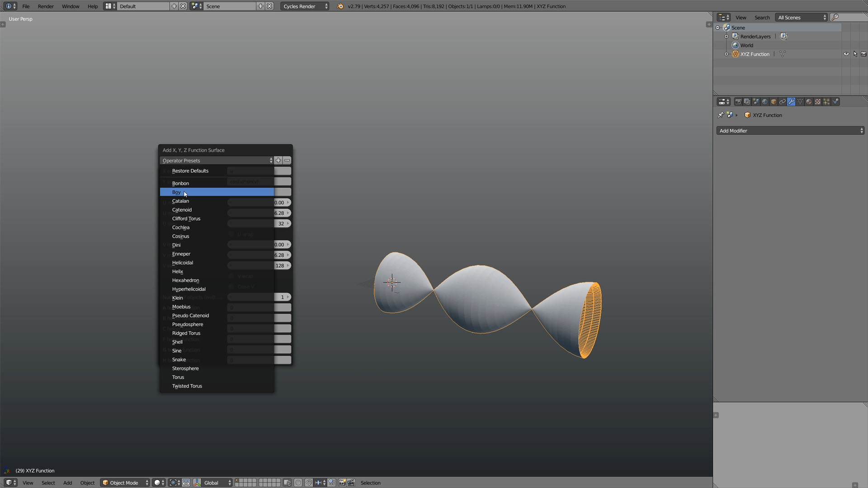Image resolution: width=868 pixels, height=488 pixels.
Task: Delete the current scene with X icon
Action: [269, 6]
